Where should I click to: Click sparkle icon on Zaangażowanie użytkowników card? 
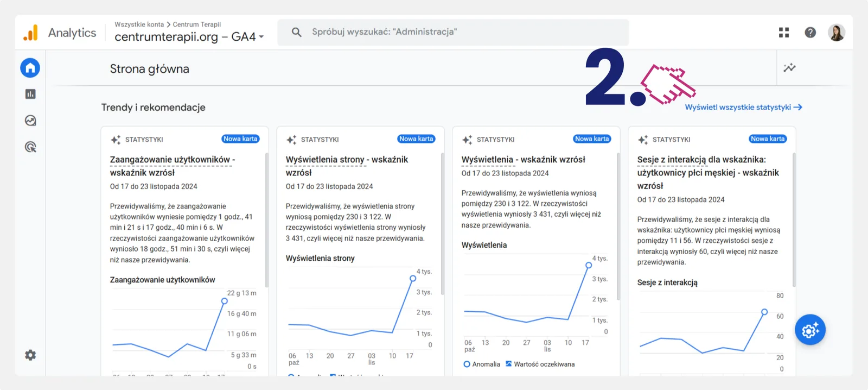point(116,140)
